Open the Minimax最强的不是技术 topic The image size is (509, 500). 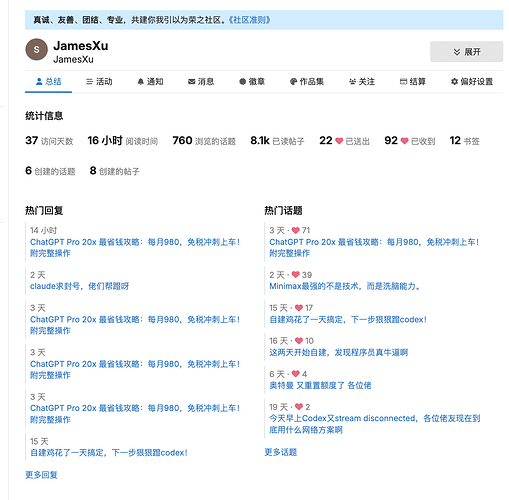coord(345,286)
